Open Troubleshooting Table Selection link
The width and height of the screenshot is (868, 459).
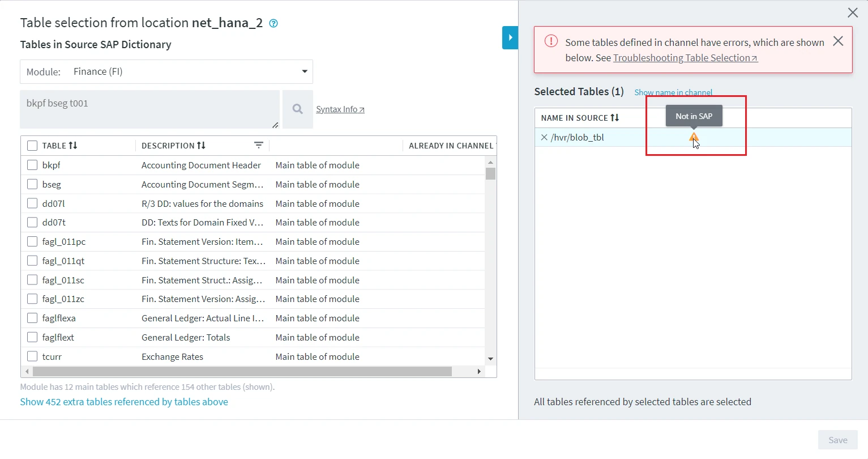(685, 58)
